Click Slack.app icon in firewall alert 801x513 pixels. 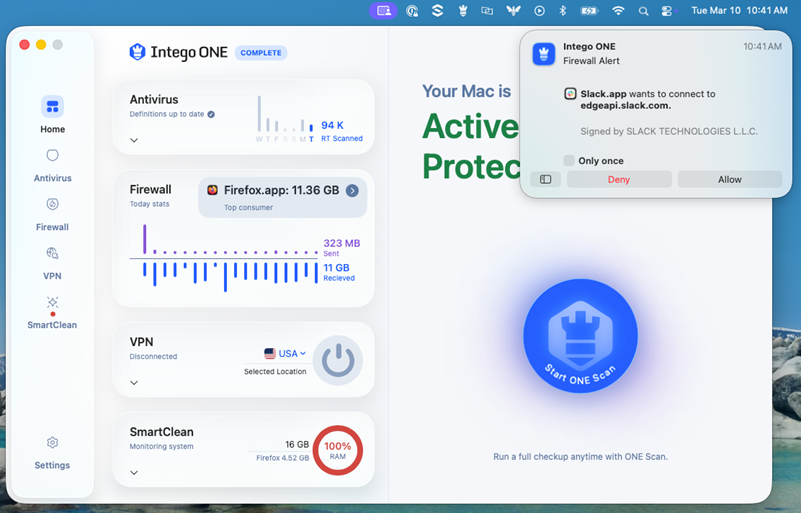click(570, 94)
